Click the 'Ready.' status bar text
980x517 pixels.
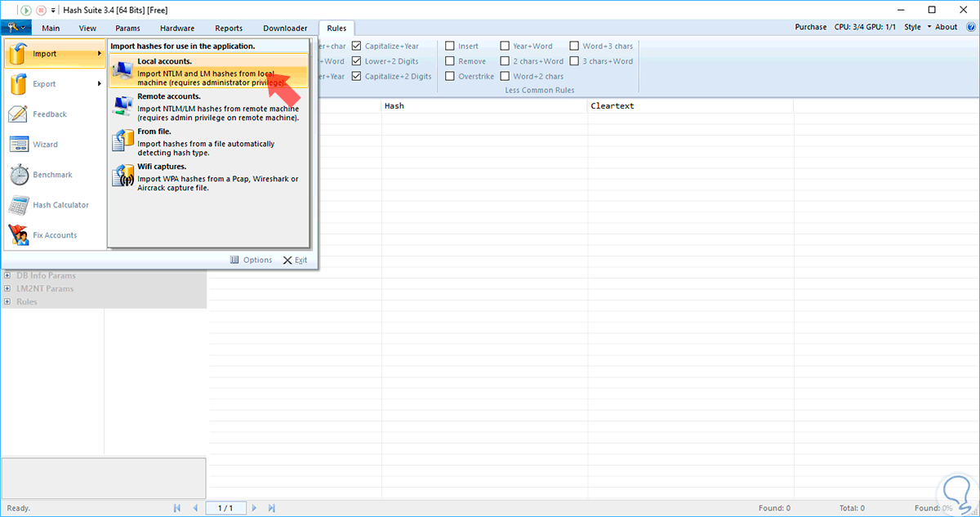(18, 508)
